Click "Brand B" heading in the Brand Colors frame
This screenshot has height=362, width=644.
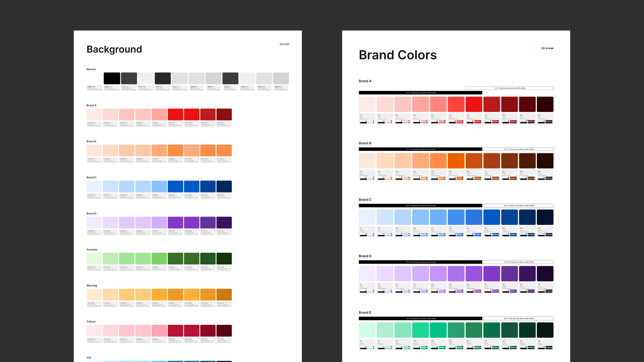(365, 143)
